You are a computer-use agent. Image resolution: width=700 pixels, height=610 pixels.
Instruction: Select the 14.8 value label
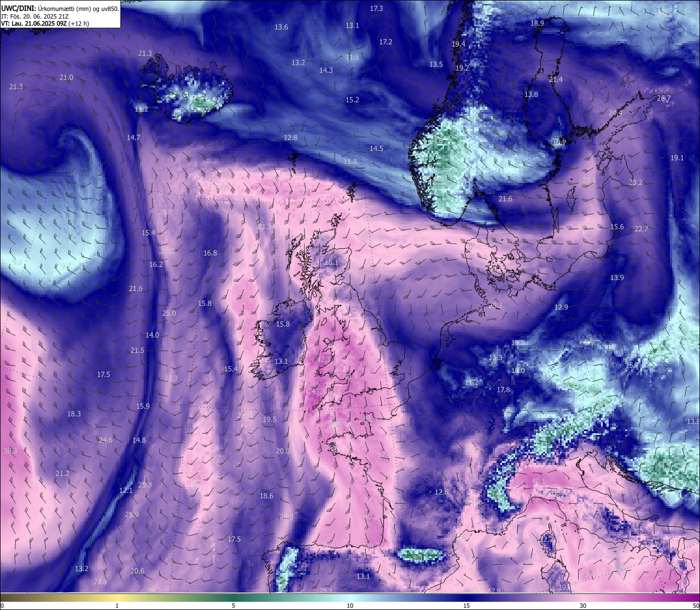pos(139,440)
